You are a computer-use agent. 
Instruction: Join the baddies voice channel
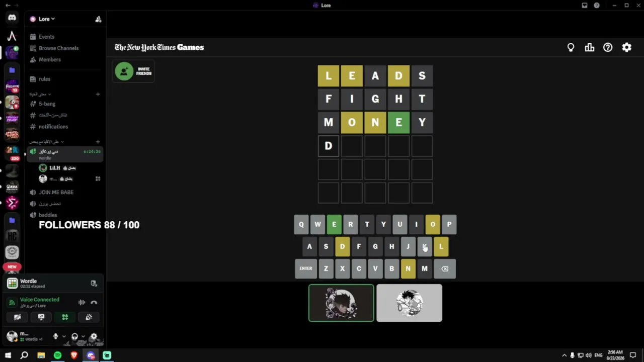(65, 215)
